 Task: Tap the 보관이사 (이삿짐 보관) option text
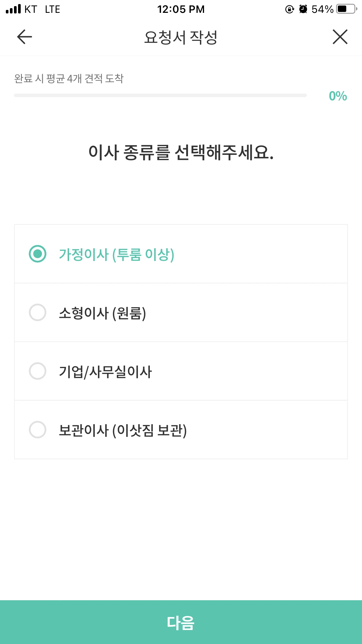[x=123, y=430]
